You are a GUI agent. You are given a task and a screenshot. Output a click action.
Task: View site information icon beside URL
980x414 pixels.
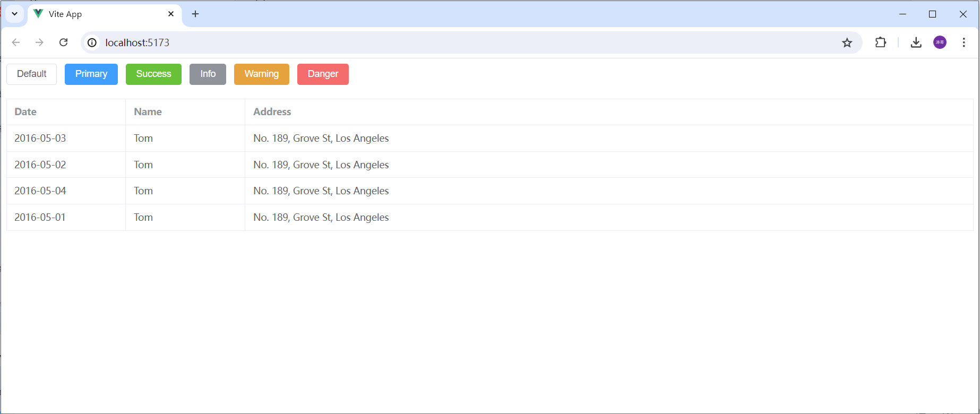click(92, 42)
